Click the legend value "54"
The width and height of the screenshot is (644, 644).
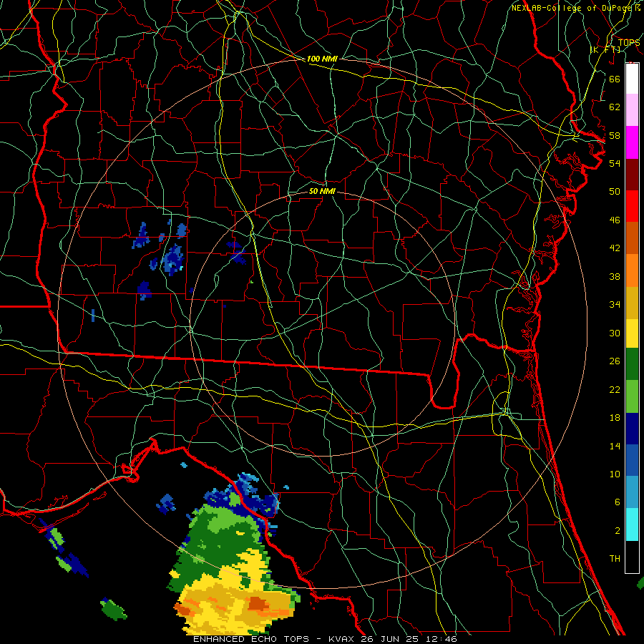point(615,163)
